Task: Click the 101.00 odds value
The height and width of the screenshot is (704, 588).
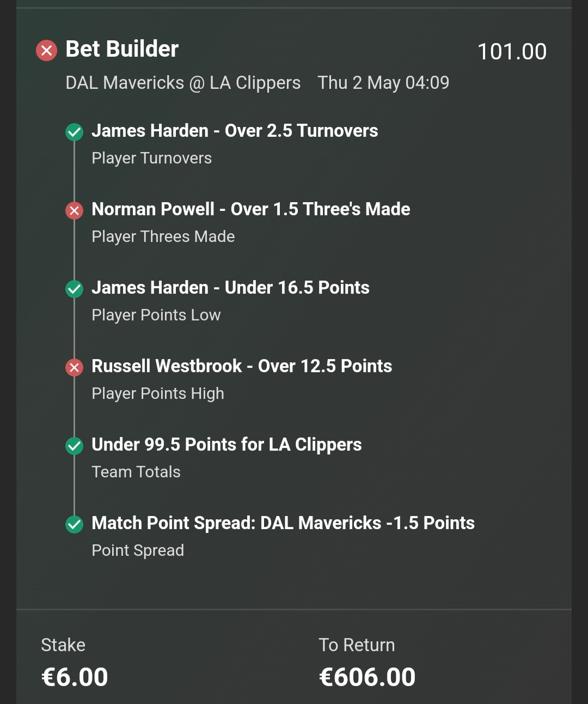Action: (512, 52)
